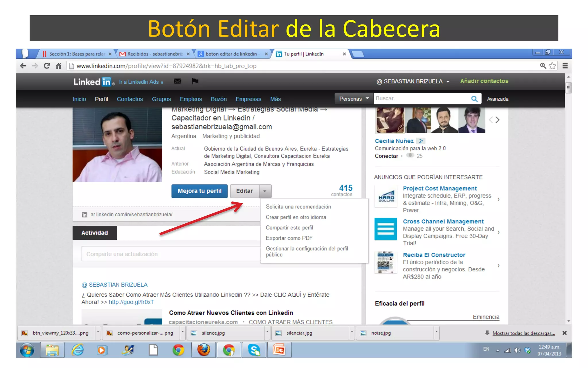Screen dimensions: 588x368
Task: Open Firefox from taskbar
Action: [204, 350]
